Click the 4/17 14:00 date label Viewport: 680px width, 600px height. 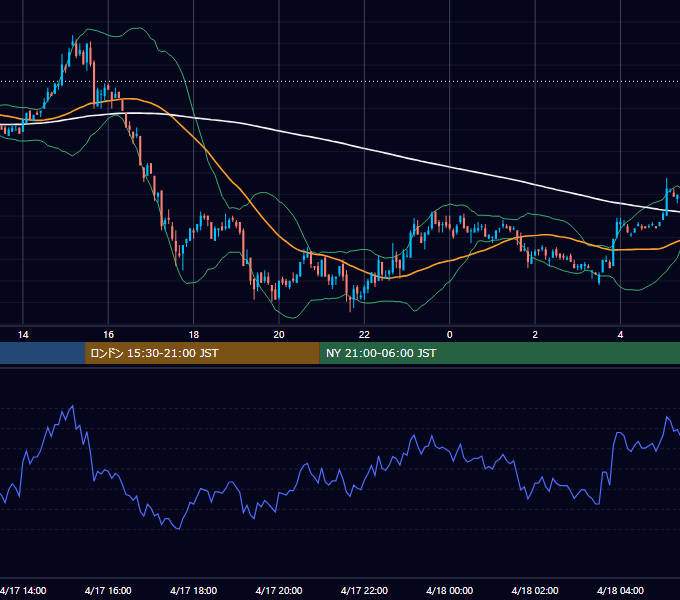click(23, 590)
